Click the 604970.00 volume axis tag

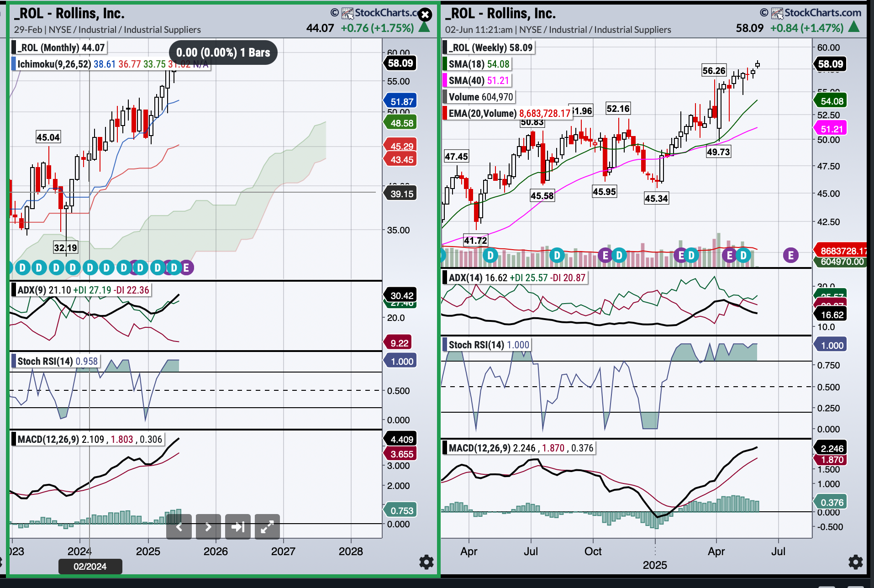coord(841,262)
